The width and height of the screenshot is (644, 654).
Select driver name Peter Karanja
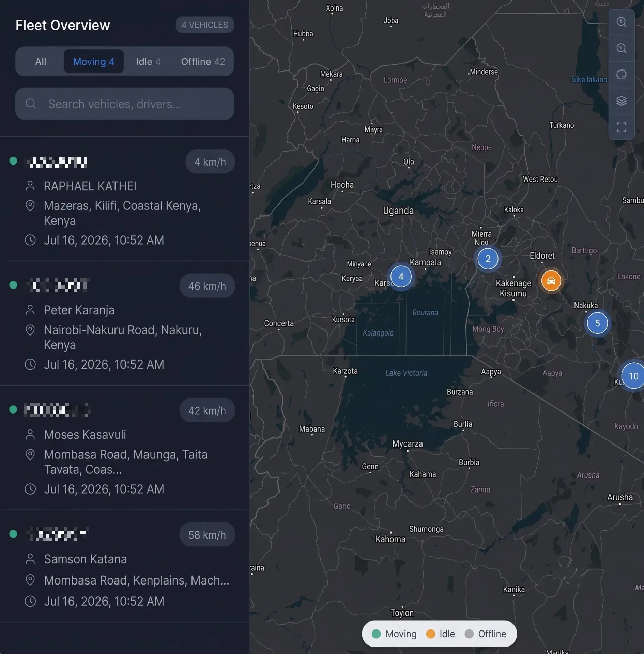coord(79,310)
